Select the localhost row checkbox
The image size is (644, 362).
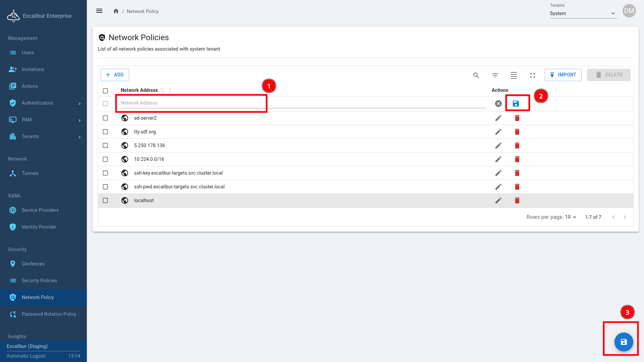105,200
